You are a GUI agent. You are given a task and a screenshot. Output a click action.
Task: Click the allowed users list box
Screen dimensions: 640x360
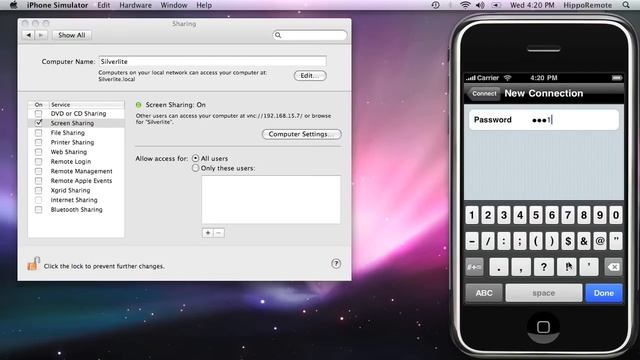point(271,200)
